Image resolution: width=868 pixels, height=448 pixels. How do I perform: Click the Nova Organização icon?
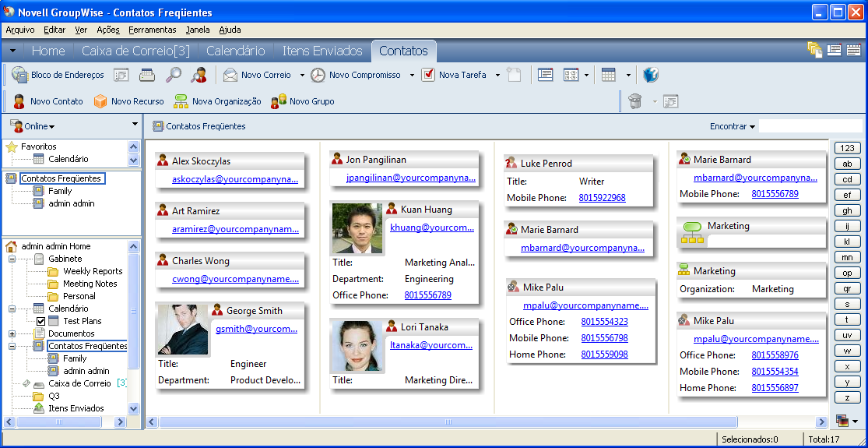pyautogui.click(x=181, y=101)
